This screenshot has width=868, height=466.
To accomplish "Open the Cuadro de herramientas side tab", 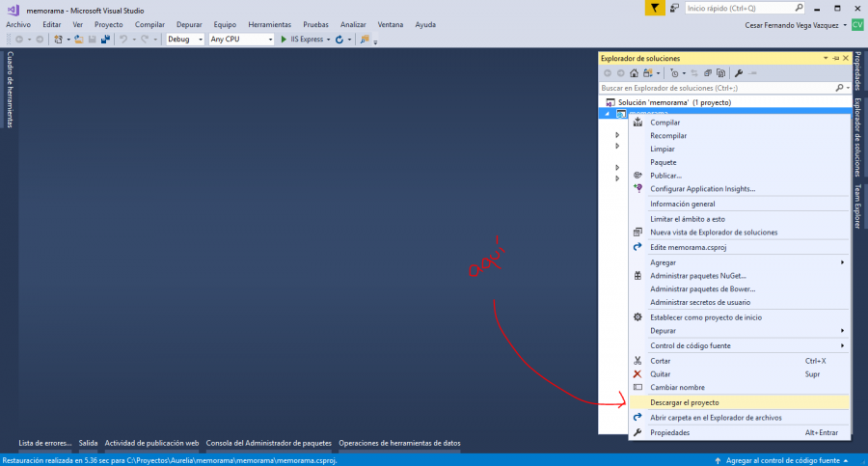I will (x=10, y=89).
